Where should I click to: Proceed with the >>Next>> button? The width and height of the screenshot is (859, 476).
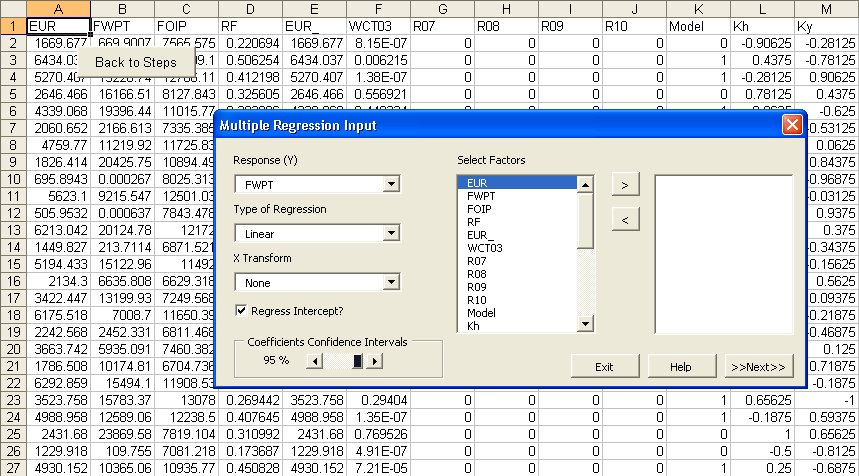coord(758,366)
